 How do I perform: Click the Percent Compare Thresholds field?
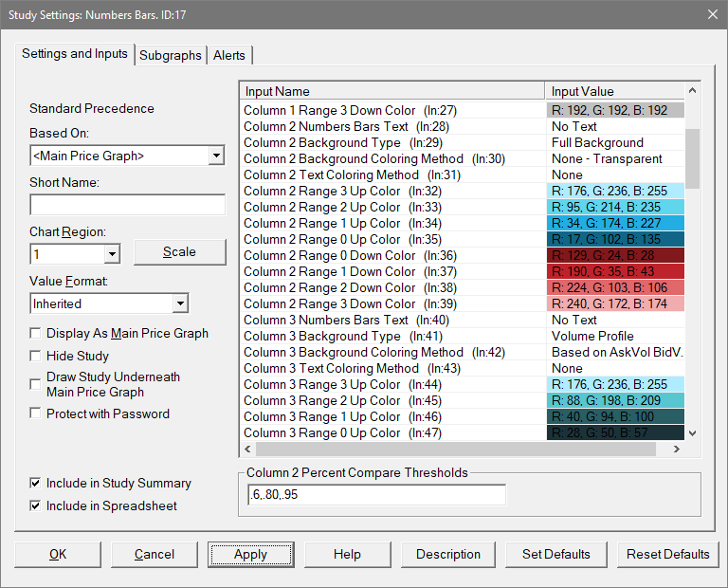click(375, 495)
